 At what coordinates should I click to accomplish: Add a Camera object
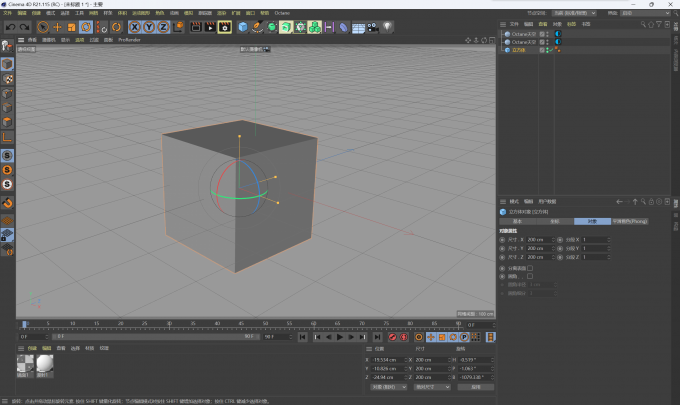(373, 27)
